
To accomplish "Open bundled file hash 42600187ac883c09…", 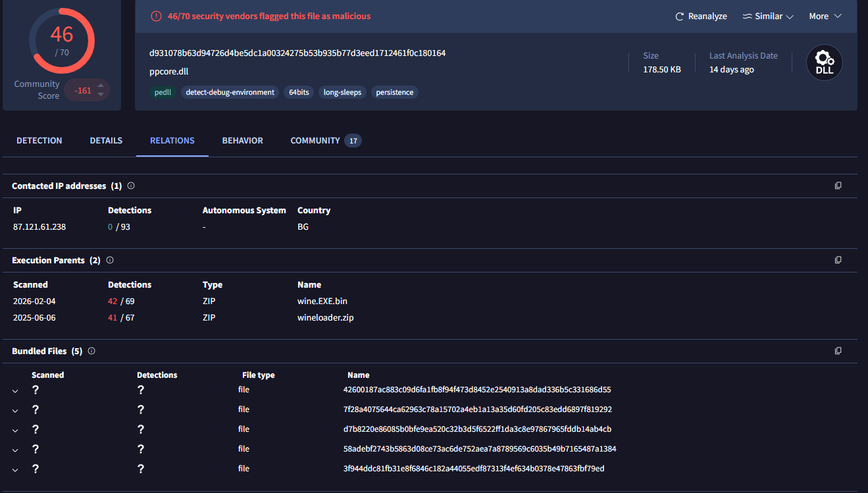I will [x=477, y=390].
